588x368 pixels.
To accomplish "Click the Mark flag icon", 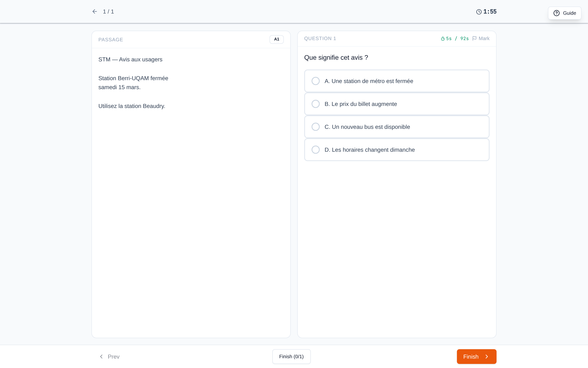I will coord(474,38).
